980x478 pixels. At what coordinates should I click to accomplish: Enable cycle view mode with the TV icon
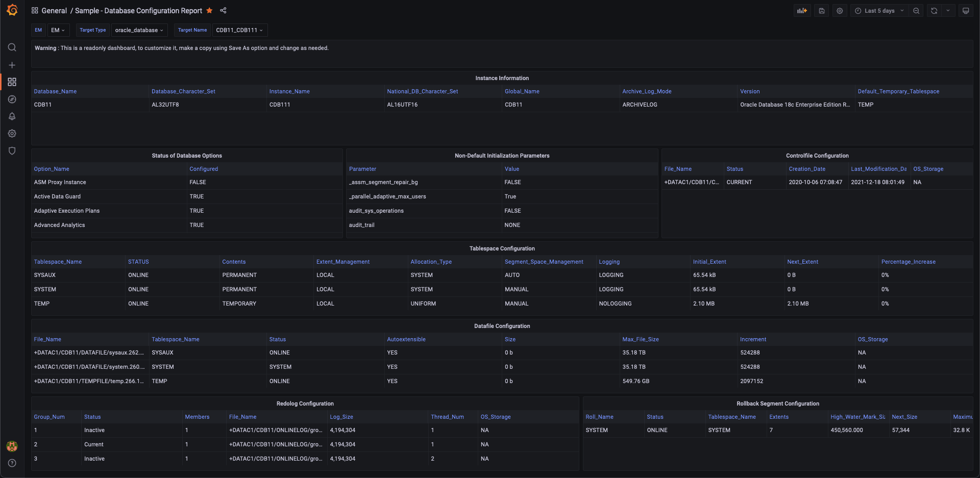(x=966, y=10)
